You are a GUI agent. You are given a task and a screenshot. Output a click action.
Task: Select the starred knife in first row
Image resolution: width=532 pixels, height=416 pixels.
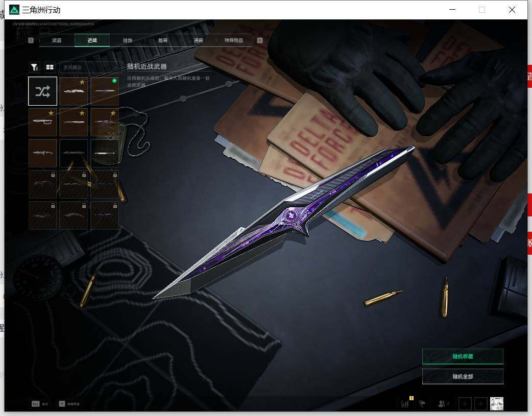(74, 91)
